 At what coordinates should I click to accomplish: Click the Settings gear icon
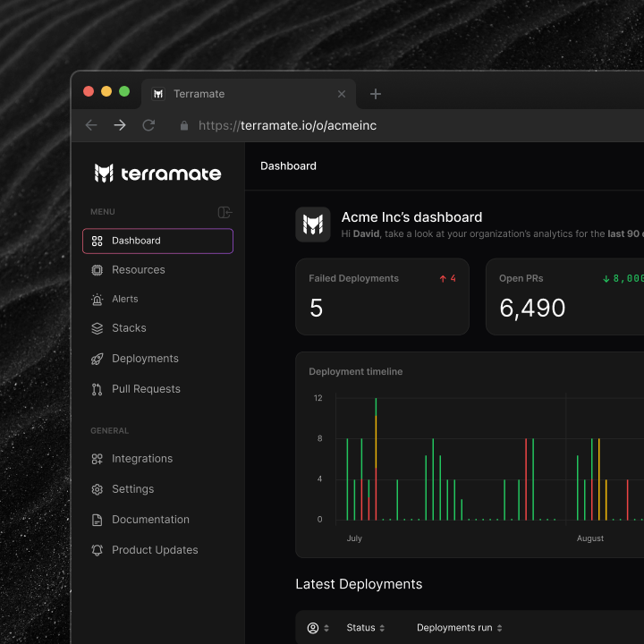[x=97, y=489]
